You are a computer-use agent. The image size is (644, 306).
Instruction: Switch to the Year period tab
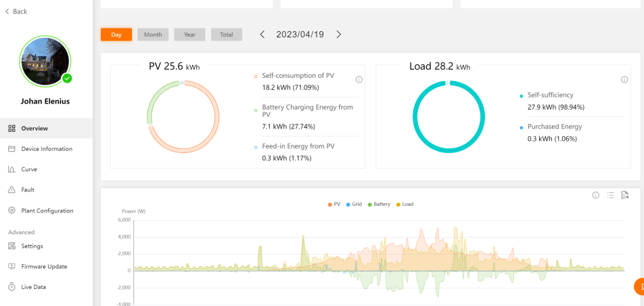pyautogui.click(x=189, y=35)
